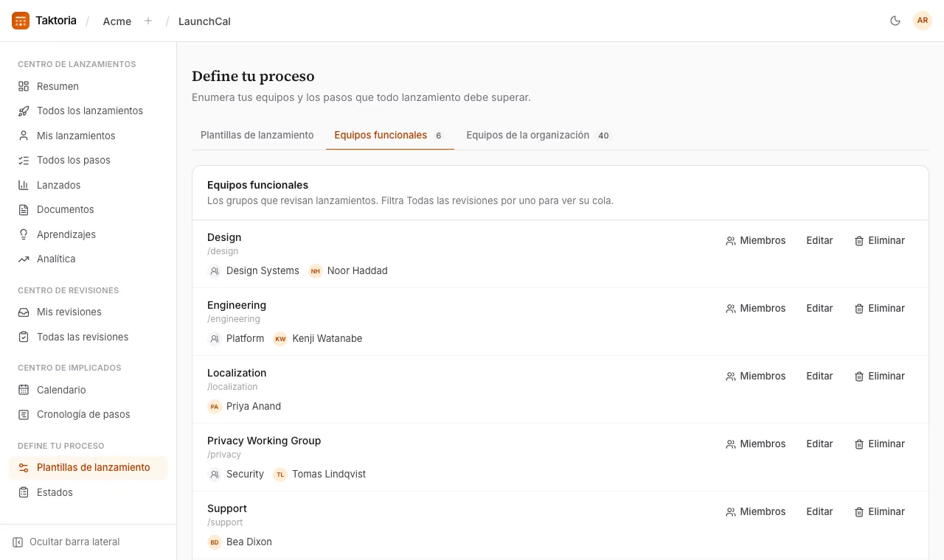Edit the Design team
944x560 pixels.
819,240
